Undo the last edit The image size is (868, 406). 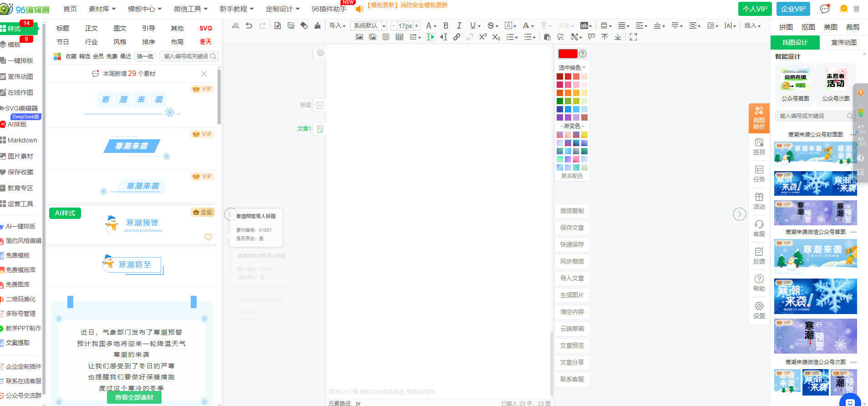click(x=249, y=26)
